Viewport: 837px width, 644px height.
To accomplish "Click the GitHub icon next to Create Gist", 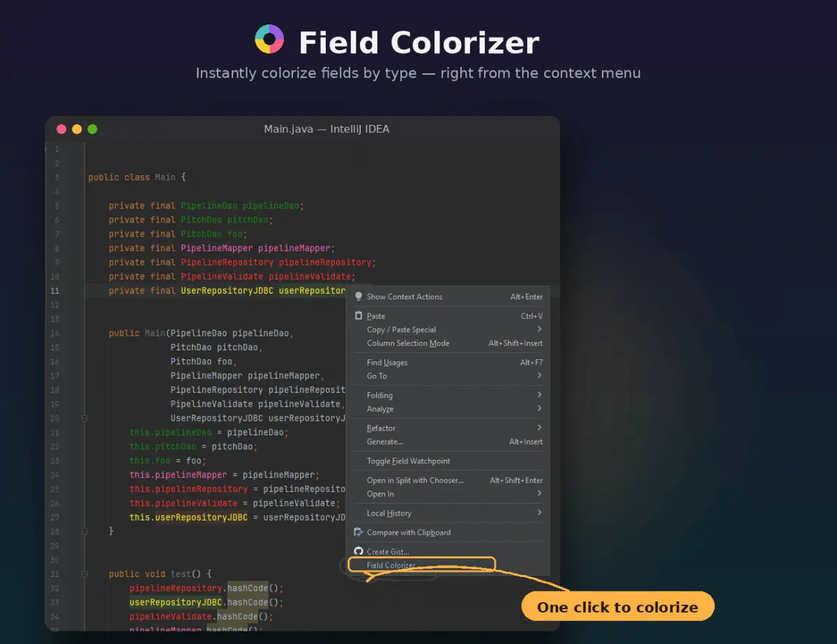I will (359, 552).
